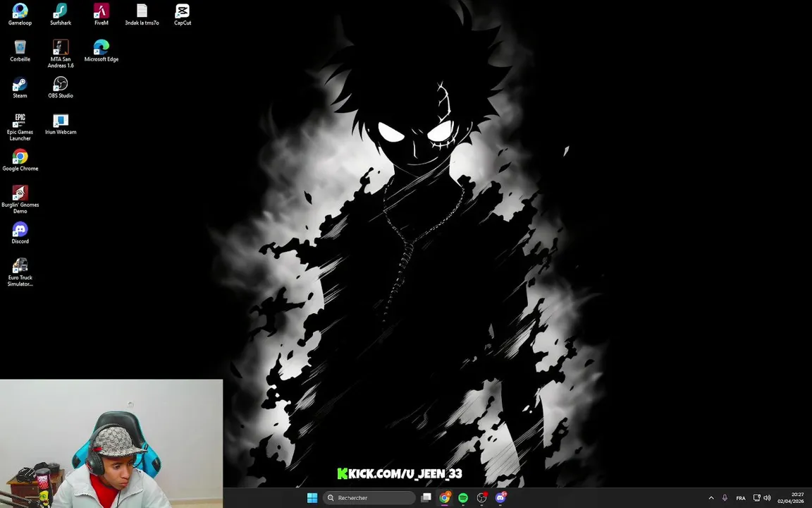The width and height of the screenshot is (812, 508).
Task: Select the OBS Studio desktop icon
Action: coord(61,87)
